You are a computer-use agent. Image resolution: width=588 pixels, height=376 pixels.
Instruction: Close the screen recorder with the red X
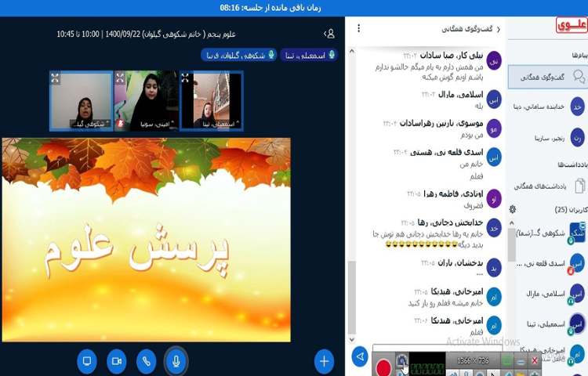pyautogui.click(x=535, y=361)
